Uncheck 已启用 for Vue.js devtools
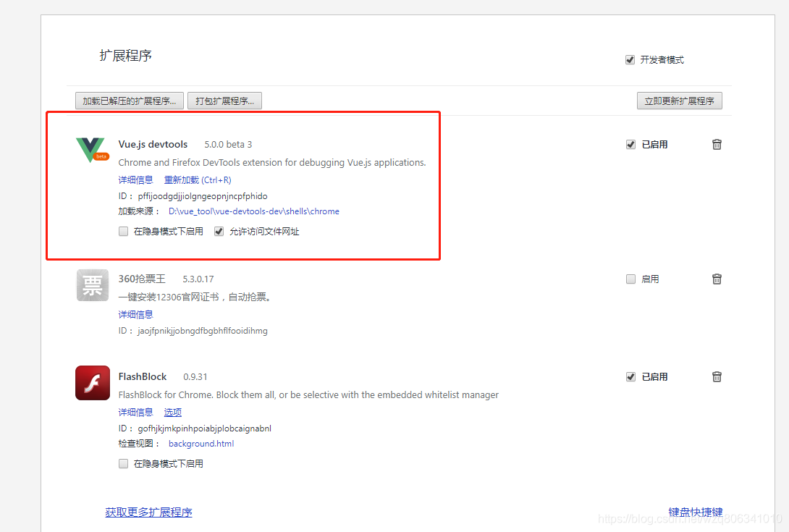Screen dimensions: 789x532 (x=630, y=145)
